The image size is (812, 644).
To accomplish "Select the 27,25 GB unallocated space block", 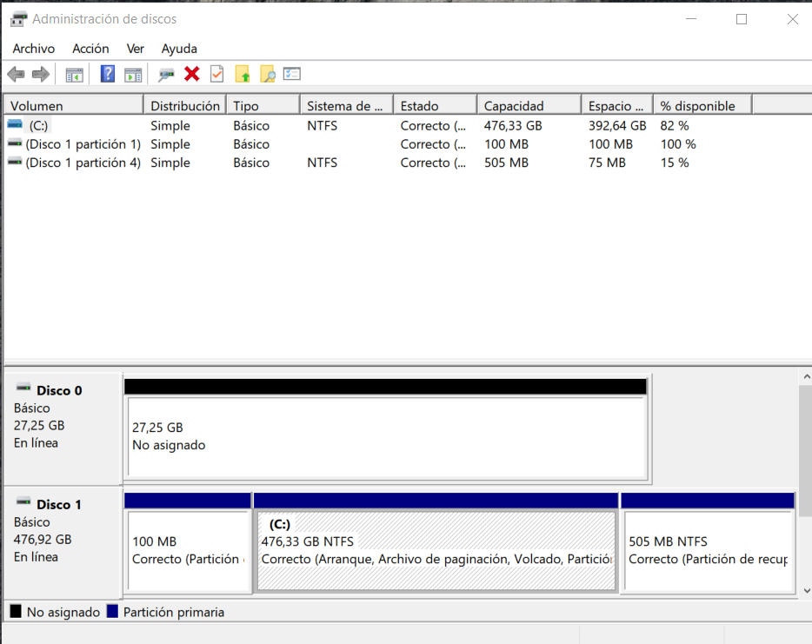I will click(x=386, y=437).
